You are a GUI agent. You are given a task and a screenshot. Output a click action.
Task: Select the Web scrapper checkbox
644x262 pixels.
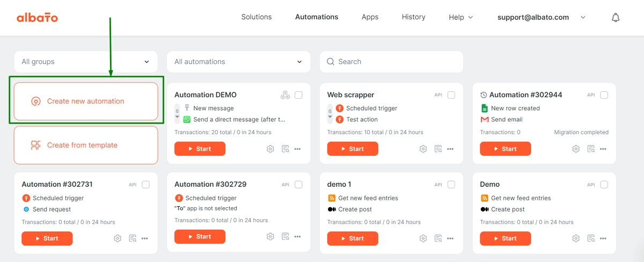(x=451, y=95)
